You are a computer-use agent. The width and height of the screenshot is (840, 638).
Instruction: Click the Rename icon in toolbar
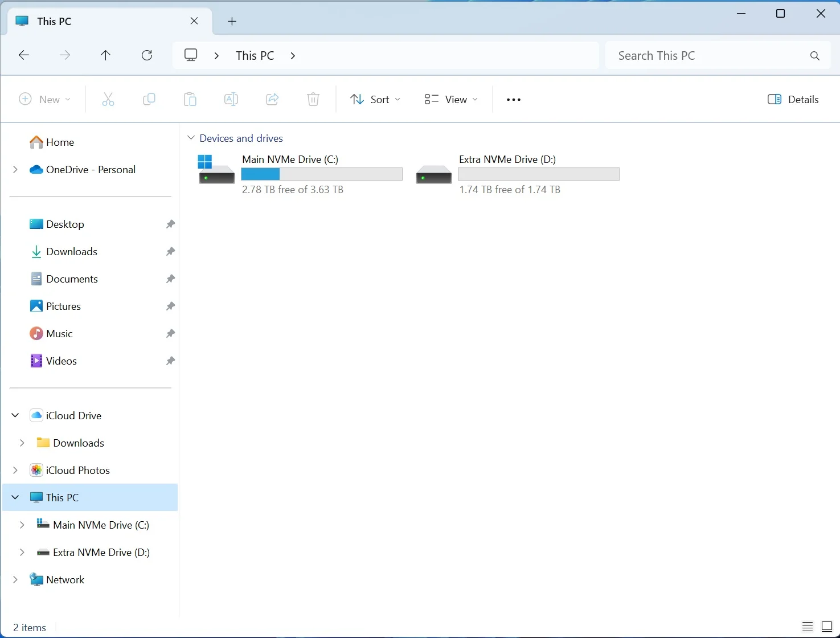231,100
